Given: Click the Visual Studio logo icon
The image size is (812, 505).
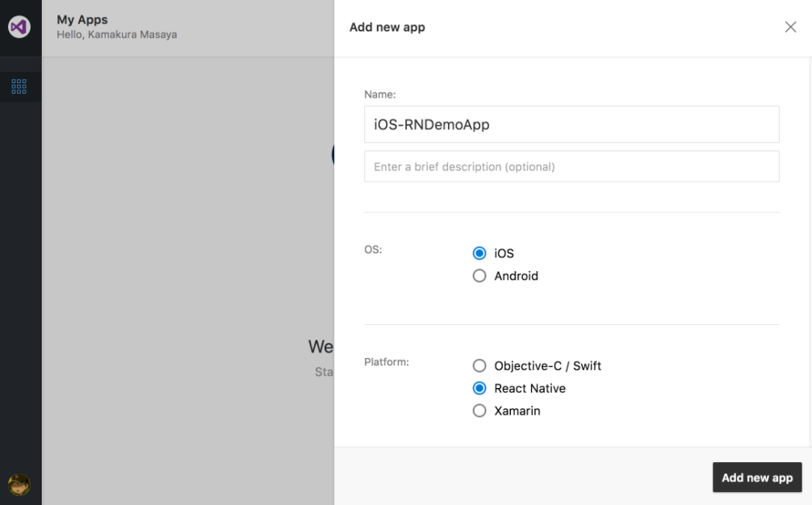Looking at the screenshot, I should [x=19, y=27].
